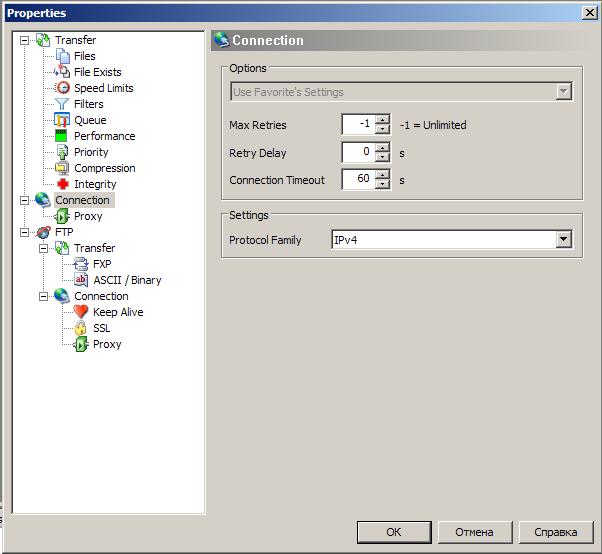Increase Connection Timeout with the up arrow
This screenshot has width=602, height=554.
pos(382,175)
